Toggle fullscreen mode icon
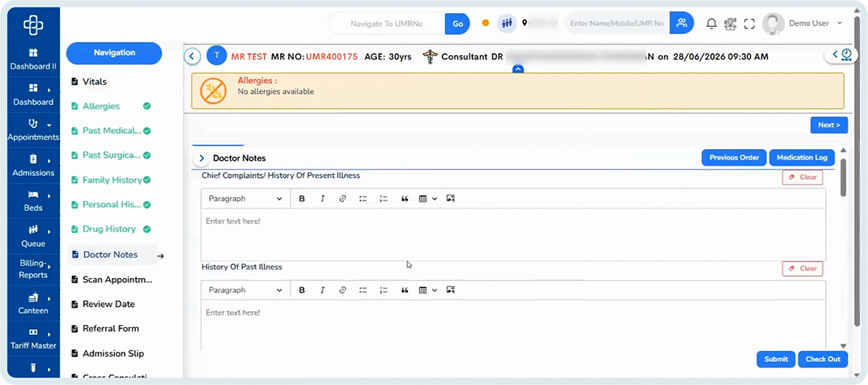The height and width of the screenshot is (385, 868). pos(749,24)
